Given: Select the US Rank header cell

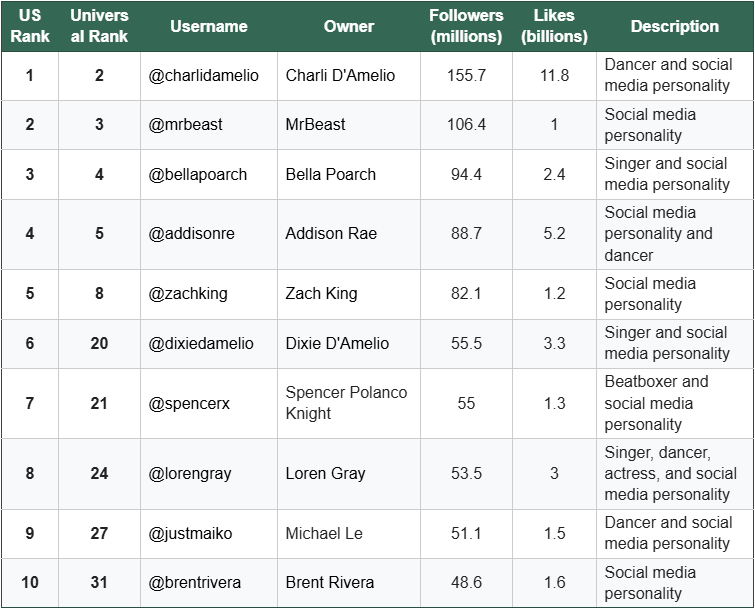Looking at the screenshot, I should click(x=30, y=26).
